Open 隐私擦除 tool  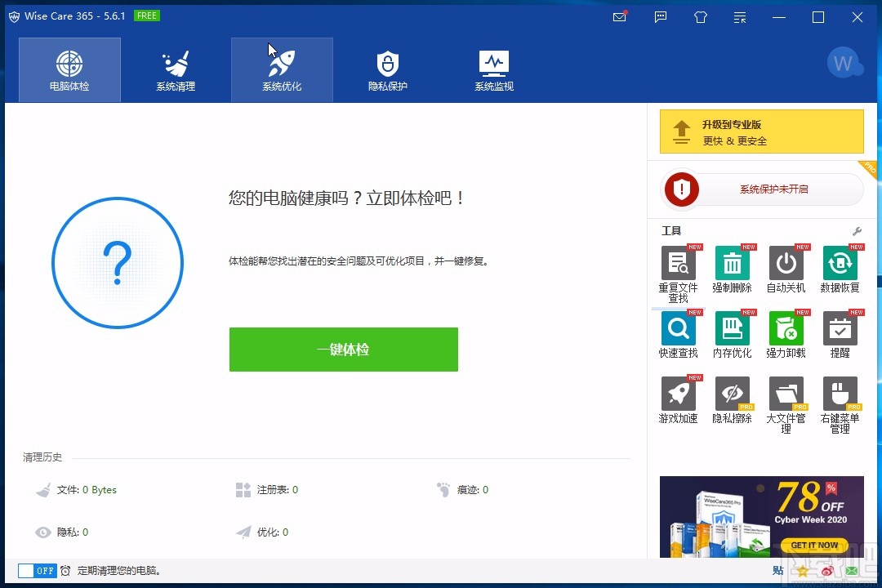click(732, 400)
